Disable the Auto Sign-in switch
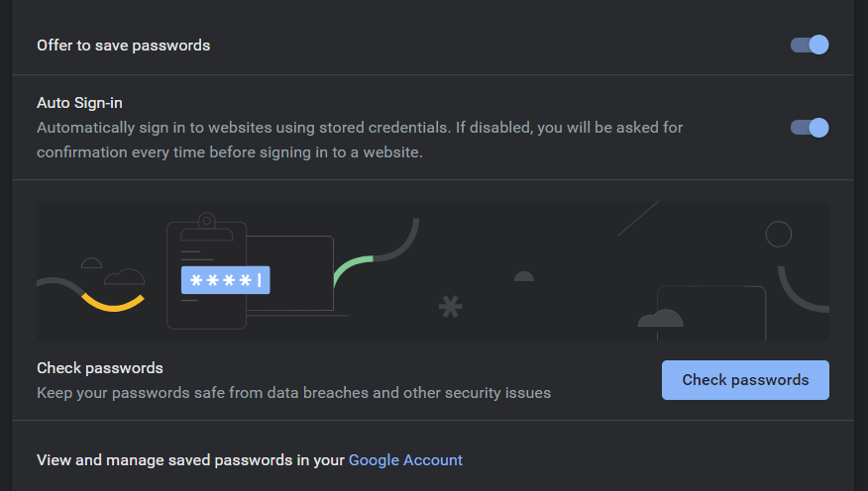Viewport: 868px width, 491px height. point(810,128)
